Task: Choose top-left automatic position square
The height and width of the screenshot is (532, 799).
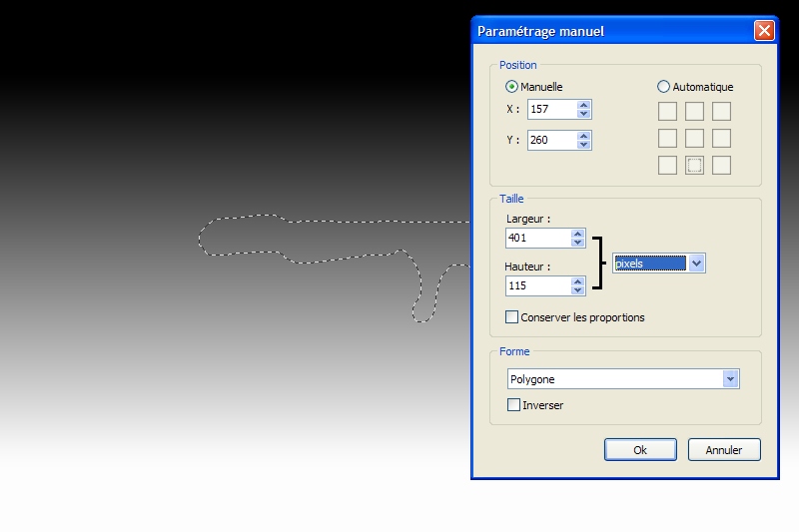Action: (x=667, y=112)
